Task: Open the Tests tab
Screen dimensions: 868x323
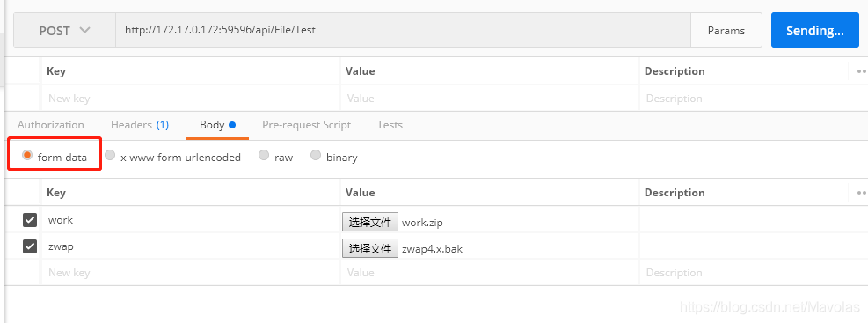Action: click(390, 125)
